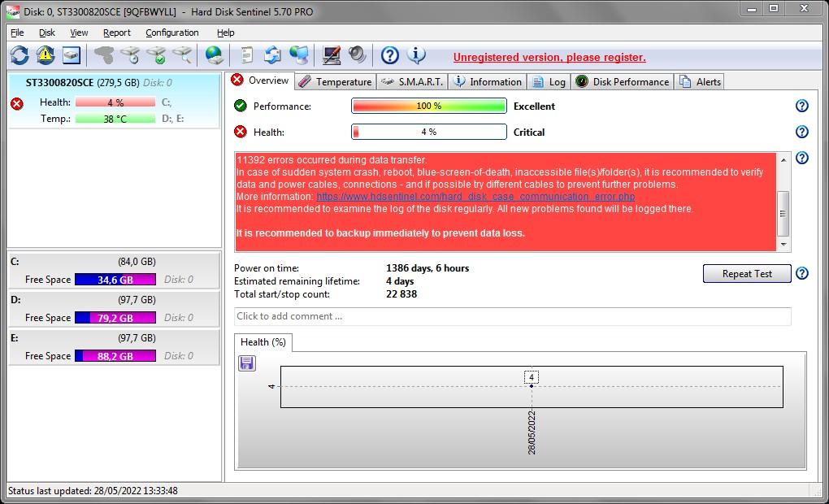Click the speaker sound toolbar icon
The width and height of the screenshot is (829, 504).
click(x=358, y=55)
